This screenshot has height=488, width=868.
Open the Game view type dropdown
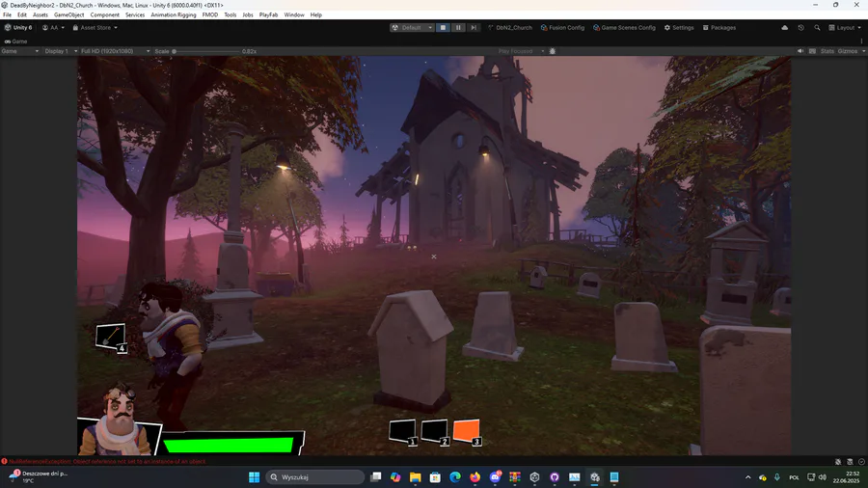tap(20, 51)
